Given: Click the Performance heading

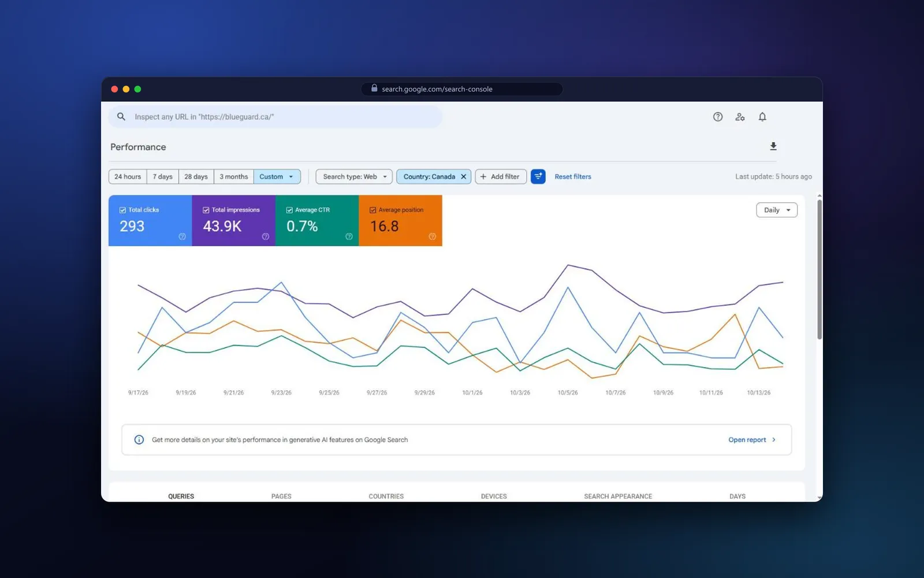Looking at the screenshot, I should 138,147.
